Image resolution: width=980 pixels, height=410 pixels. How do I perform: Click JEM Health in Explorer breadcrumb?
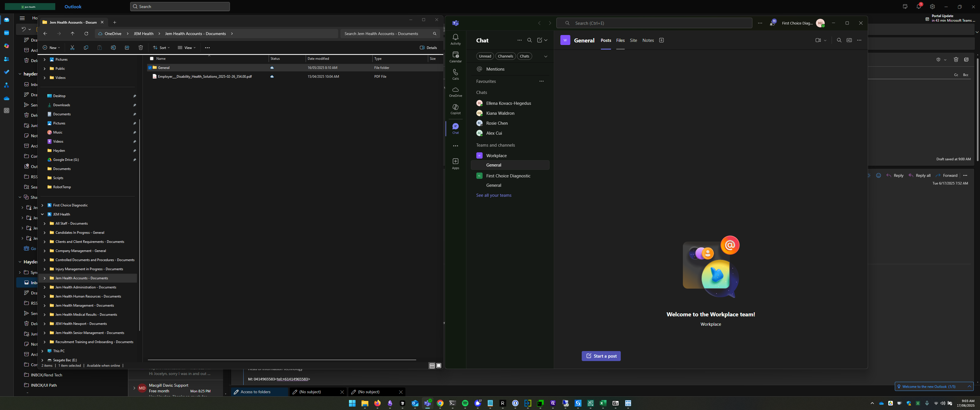(143, 34)
